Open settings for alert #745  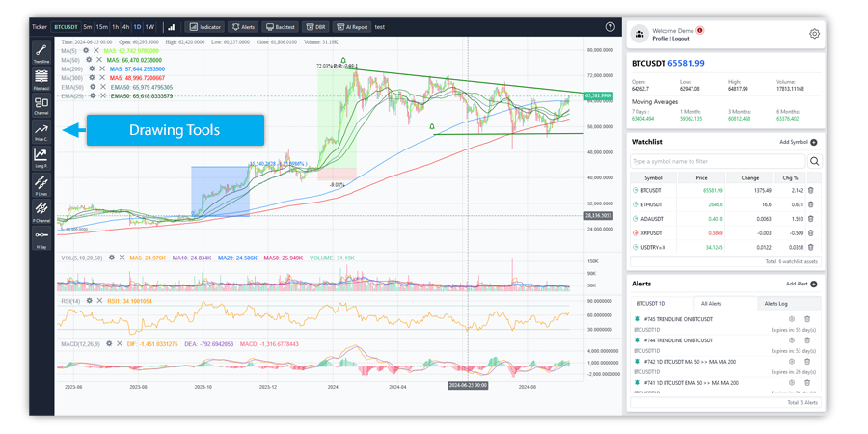click(792, 319)
